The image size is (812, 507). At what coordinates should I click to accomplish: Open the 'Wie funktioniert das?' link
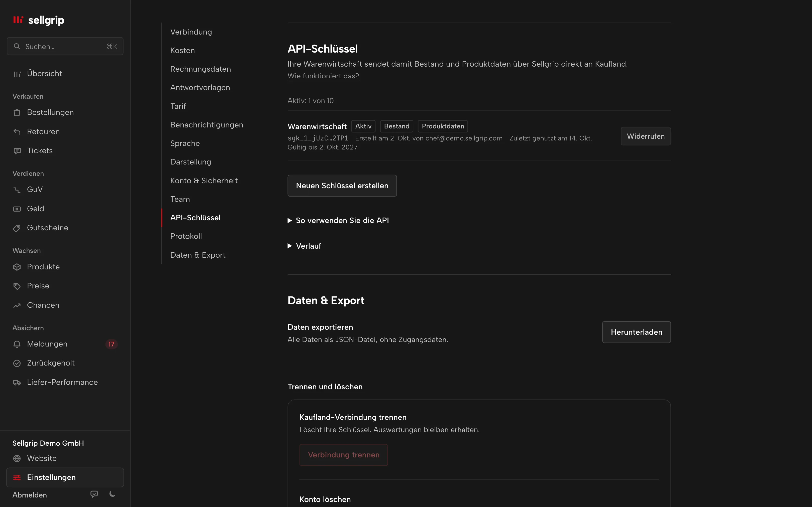[x=323, y=76]
